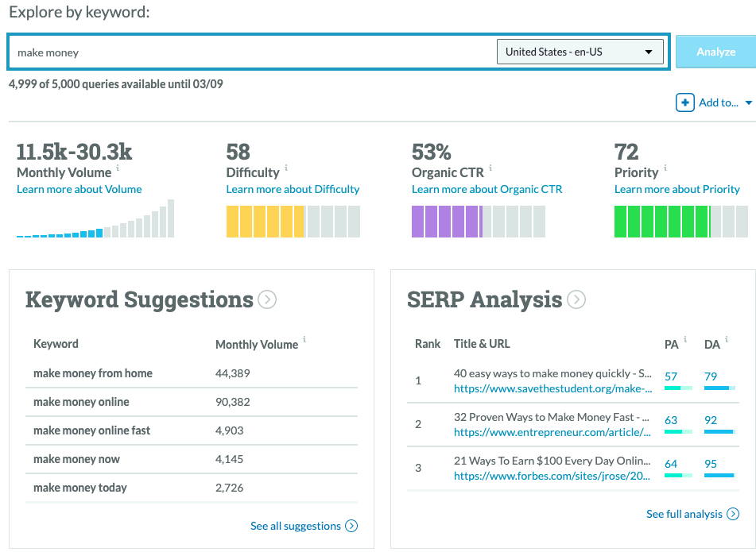Click DA score 79 for rank 1

[711, 376]
